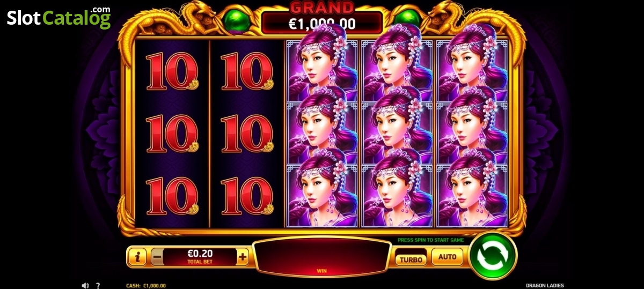
Task: Select the middle 10 symbol on reel two
Action: pos(246,134)
